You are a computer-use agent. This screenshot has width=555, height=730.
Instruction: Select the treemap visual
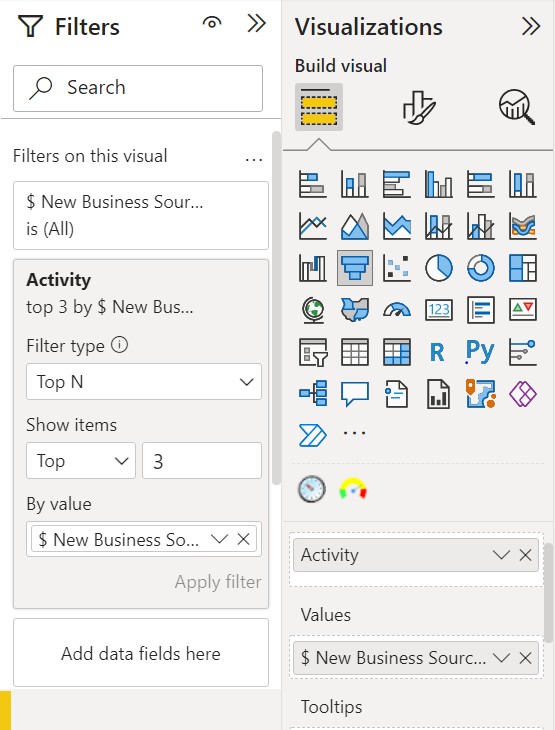point(523,268)
